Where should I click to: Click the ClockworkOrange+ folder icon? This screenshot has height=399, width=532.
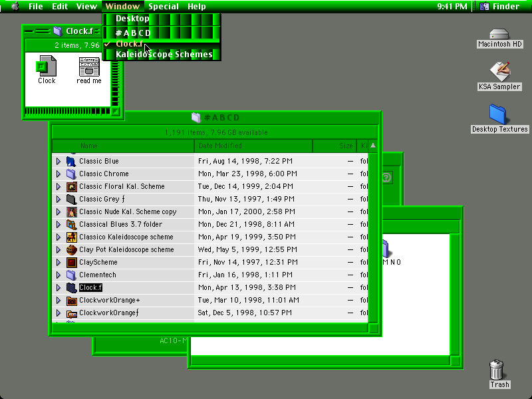71,301
